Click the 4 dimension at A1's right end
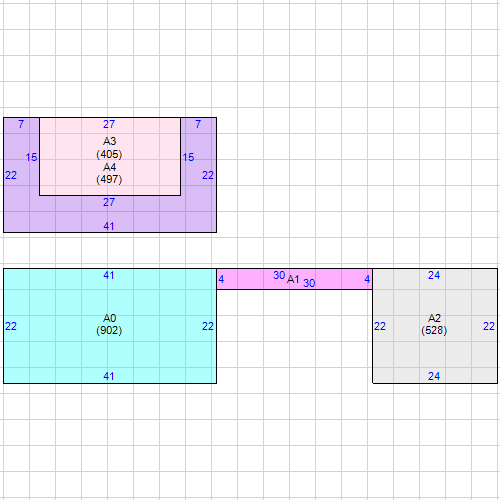The width and height of the screenshot is (500, 500). click(367, 279)
